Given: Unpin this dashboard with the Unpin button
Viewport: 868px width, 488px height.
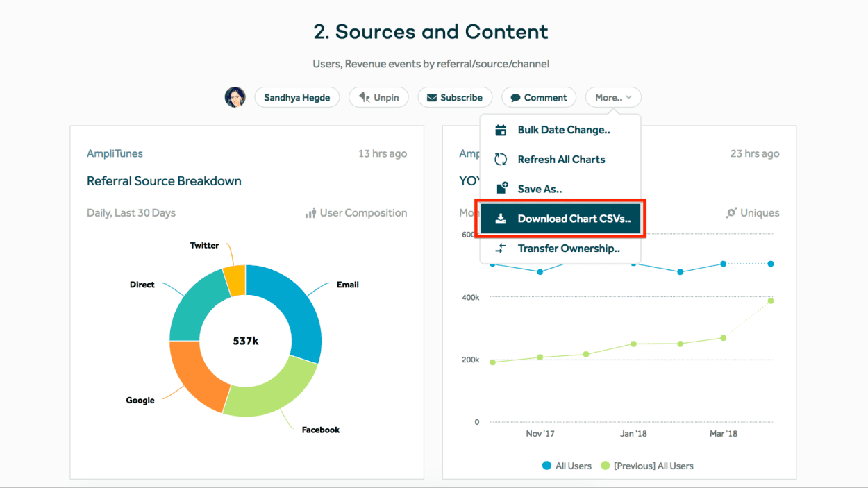Looking at the screenshot, I should (378, 97).
